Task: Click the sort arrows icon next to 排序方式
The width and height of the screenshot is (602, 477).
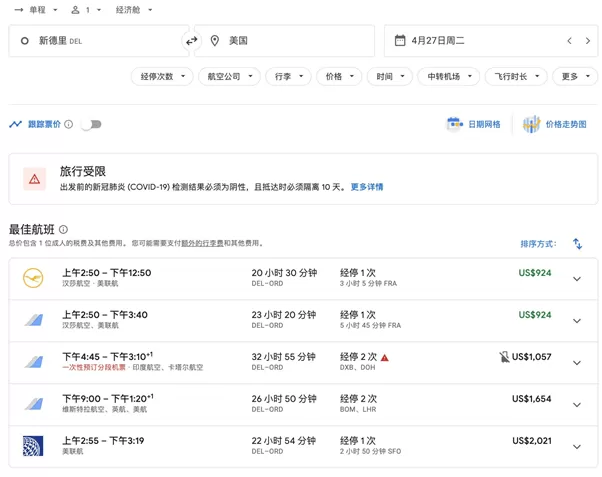Action: [x=577, y=243]
